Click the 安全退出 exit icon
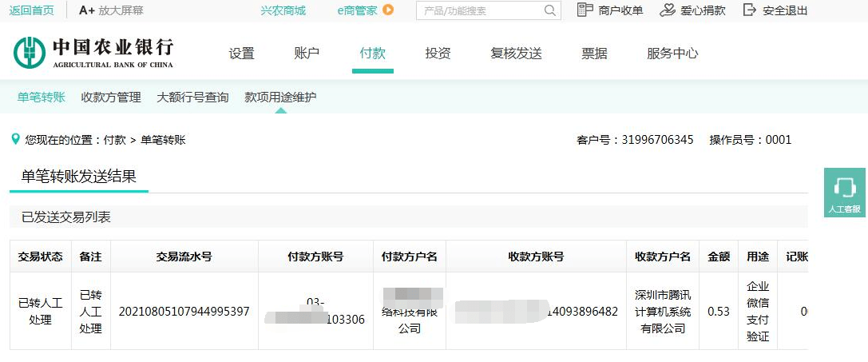The image size is (868, 362). coord(750,10)
